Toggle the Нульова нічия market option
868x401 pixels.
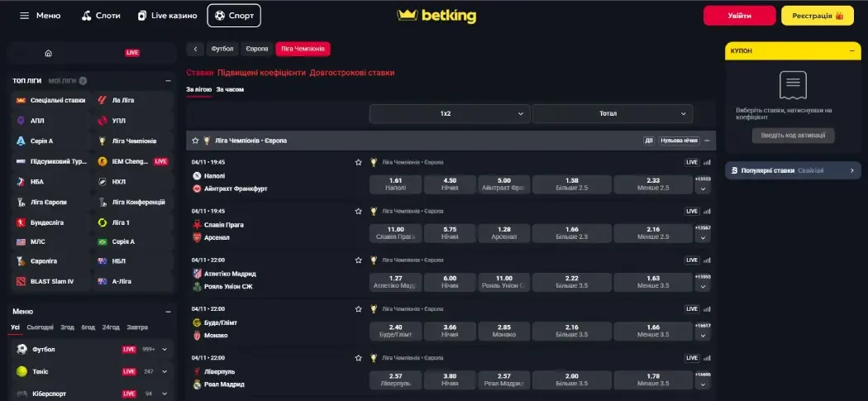point(679,141)
